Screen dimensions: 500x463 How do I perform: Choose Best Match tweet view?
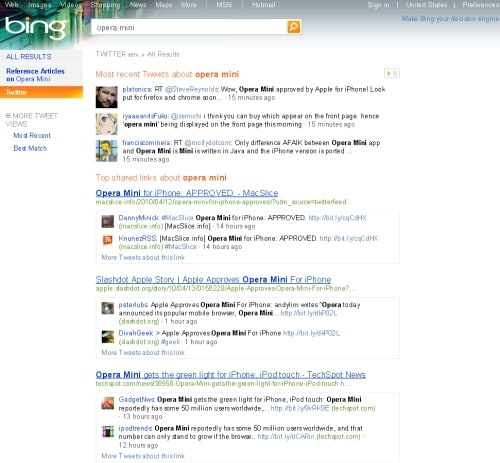[x=30, y=148]
